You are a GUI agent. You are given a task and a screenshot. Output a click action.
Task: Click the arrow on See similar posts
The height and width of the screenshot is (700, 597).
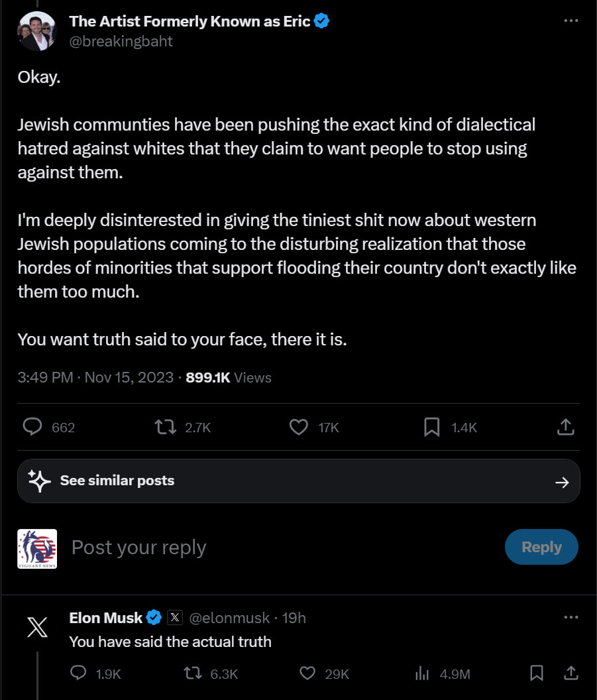click(x=562, y=482)
